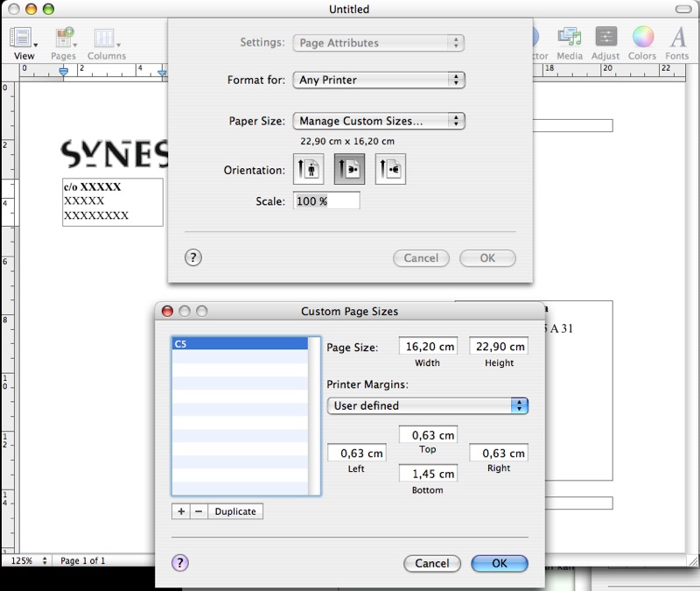Click the SYNES logo in the document

(x=115, y=153)
